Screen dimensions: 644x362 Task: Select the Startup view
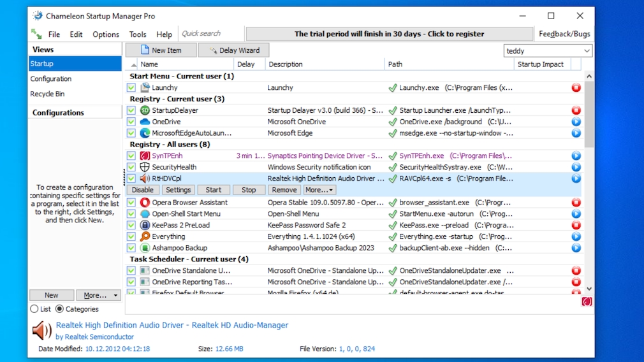pos(75,64)
